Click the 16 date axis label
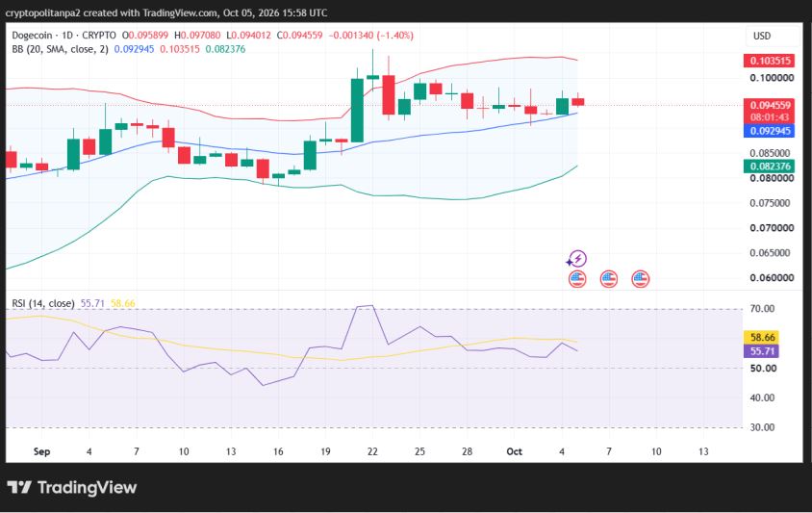 point(278,451)
